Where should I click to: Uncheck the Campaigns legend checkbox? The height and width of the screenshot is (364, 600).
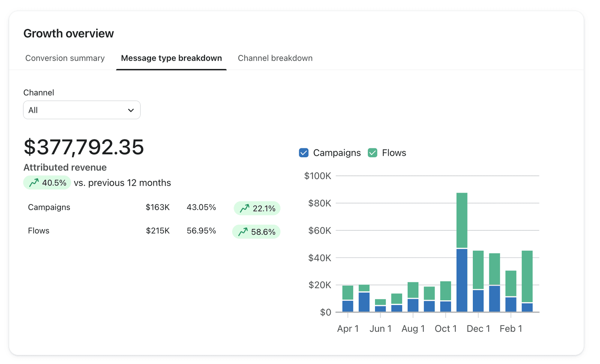[x=304, y=153]
